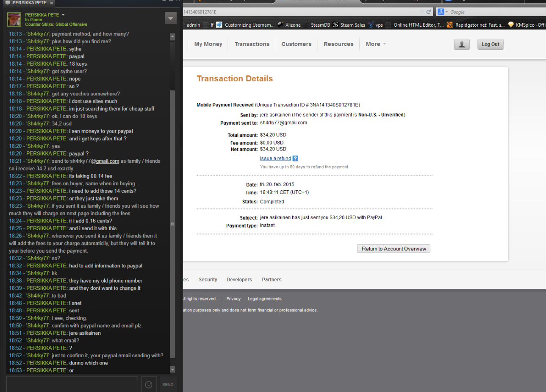Screen dimensions: 546x392
Task: Open the Security footer link
Action: [208, 280]
